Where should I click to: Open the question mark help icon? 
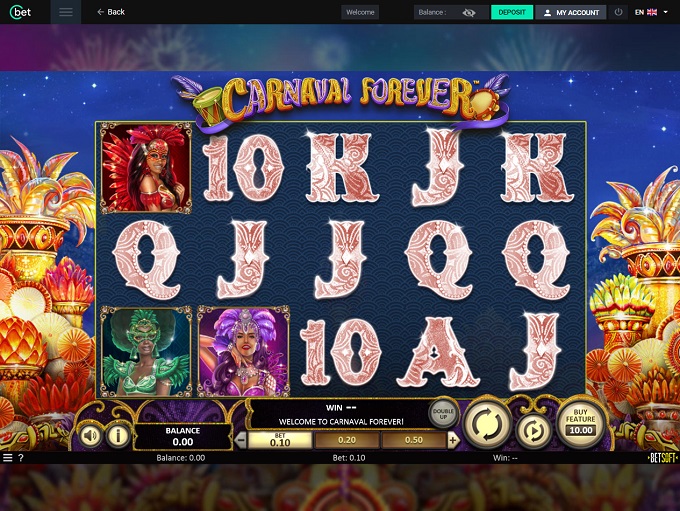tap(21, 458)
